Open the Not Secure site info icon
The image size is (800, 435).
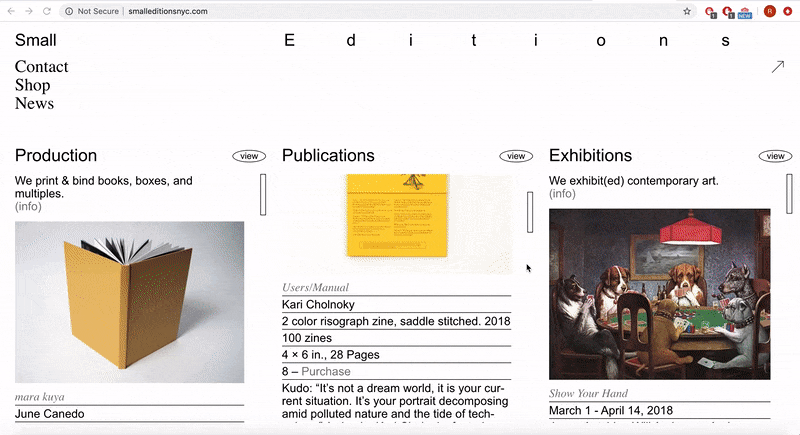coord(69,11)
